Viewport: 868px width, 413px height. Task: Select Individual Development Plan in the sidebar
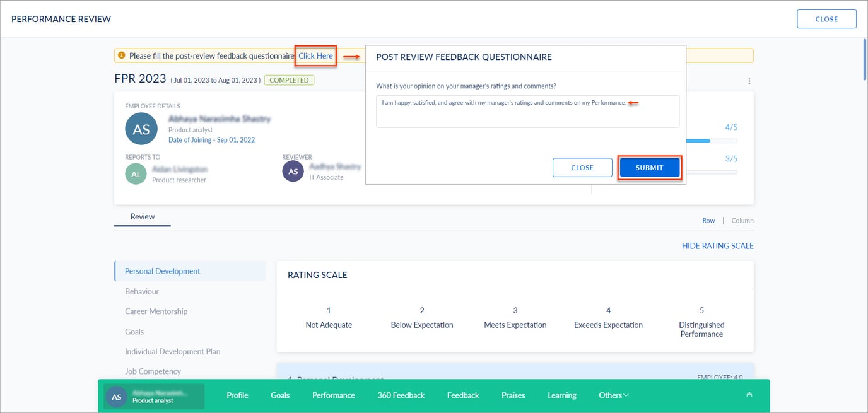pos(173,352)
